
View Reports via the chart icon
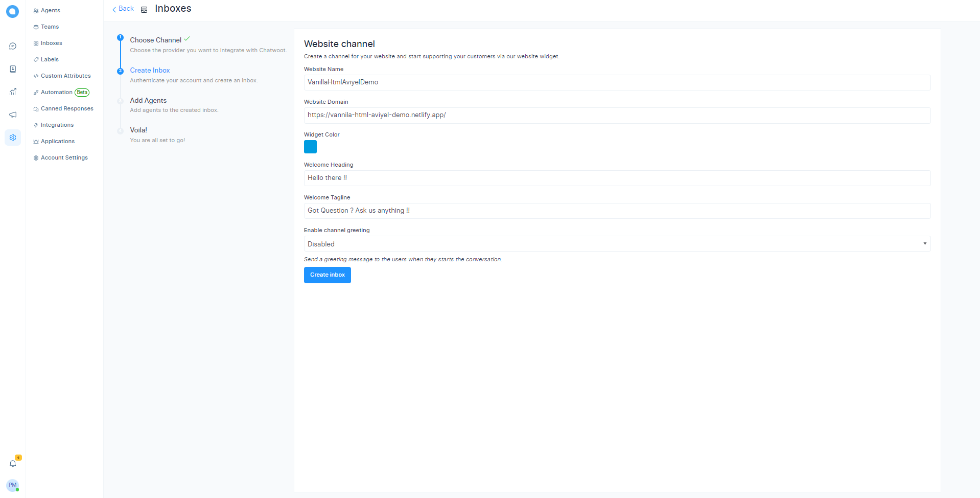pos(12,92)
